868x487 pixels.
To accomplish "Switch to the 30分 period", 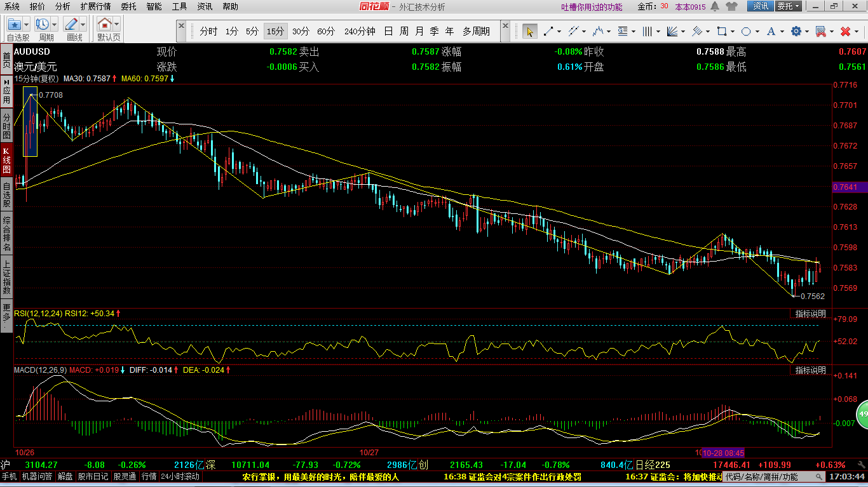I will tap(301, 31).
